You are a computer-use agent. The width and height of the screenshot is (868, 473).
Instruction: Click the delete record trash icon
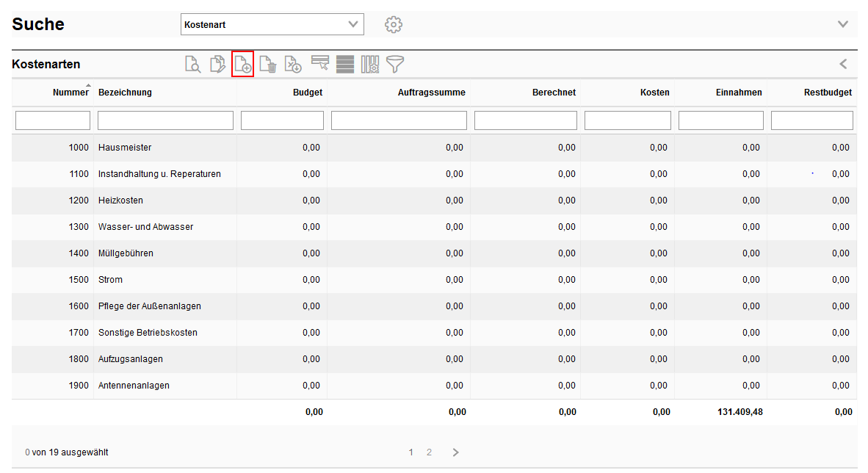tap(268, 65)
